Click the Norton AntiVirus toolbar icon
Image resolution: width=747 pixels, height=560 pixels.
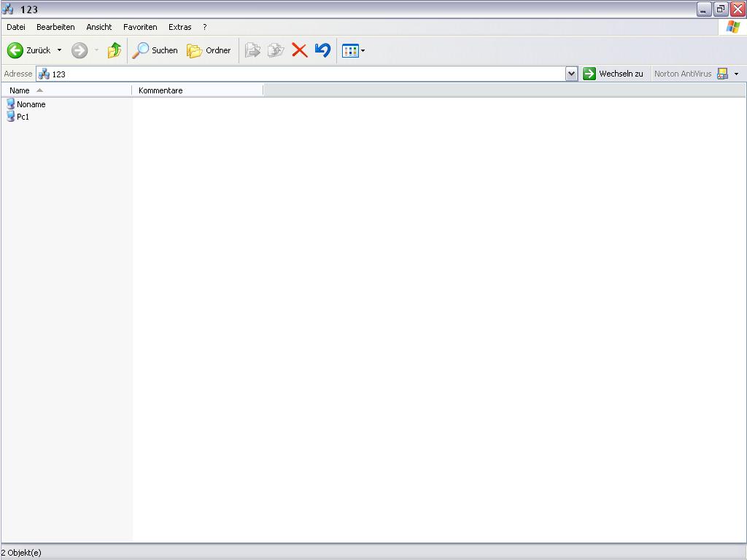point(723,74)
